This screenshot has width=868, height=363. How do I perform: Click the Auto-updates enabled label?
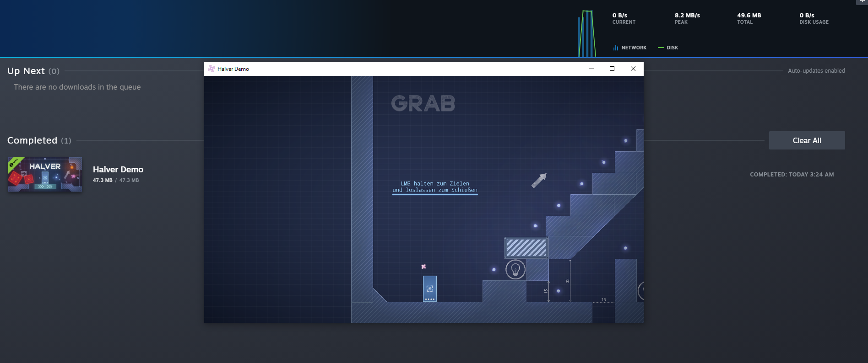click(x=816, y=71)
